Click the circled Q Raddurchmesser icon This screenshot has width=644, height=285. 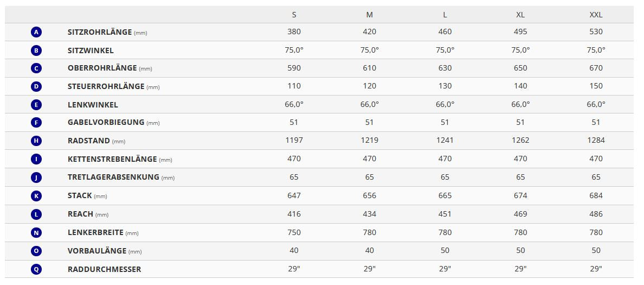[36, 269]
